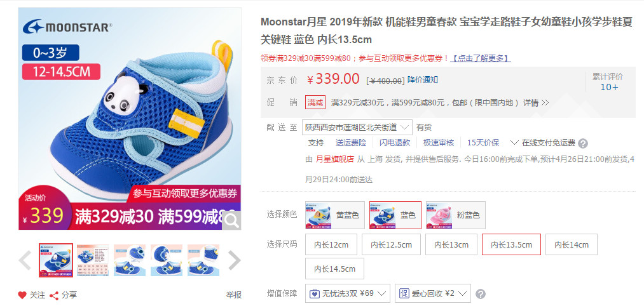Click the next thumbnails right arrow
This screenshot has width=644, height=306.
[x=234, y=260]
